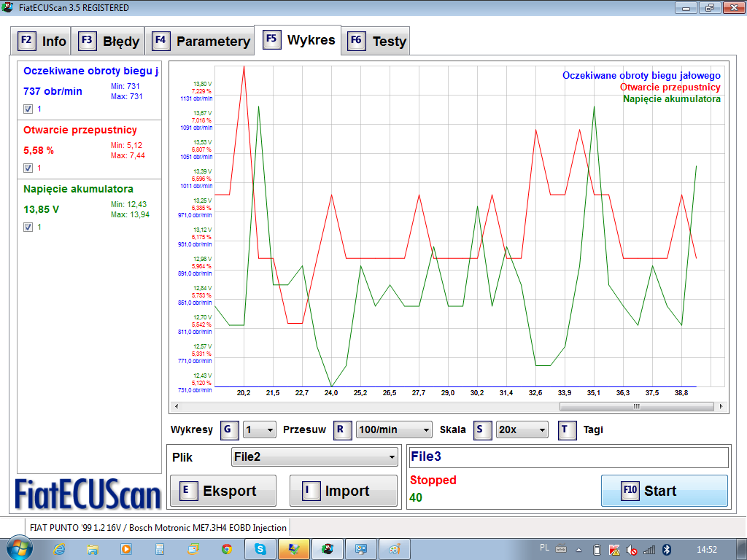Open Skype from the taskbar
747x560 pixels.
tap(260, 549)
